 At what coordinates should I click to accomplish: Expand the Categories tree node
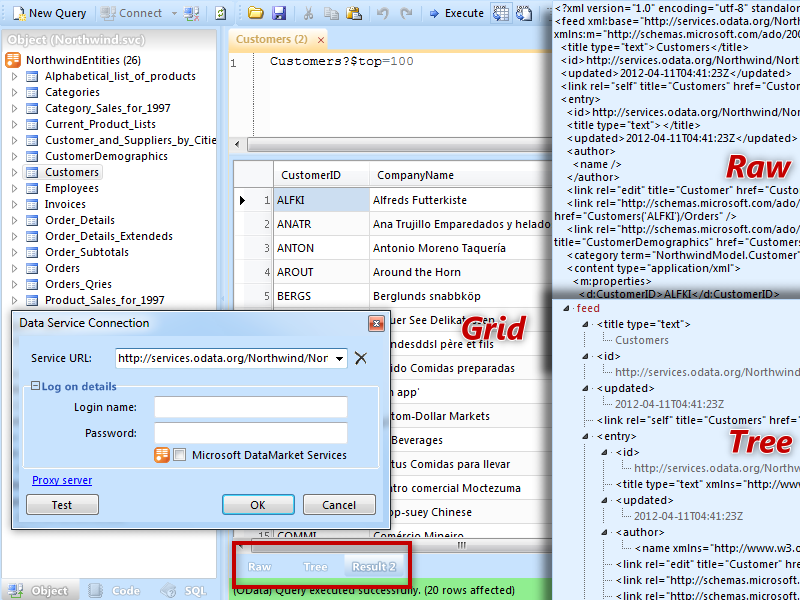[14, 92]
